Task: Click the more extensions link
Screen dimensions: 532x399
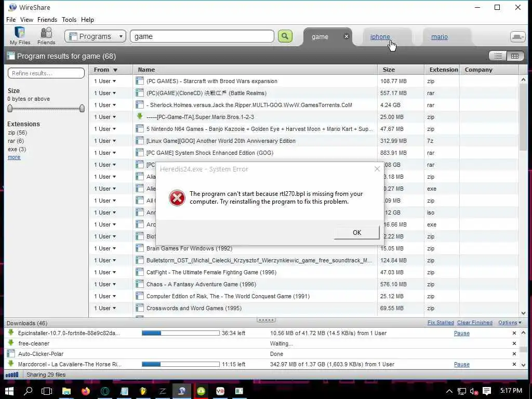Action: click(x=14, y=157)
